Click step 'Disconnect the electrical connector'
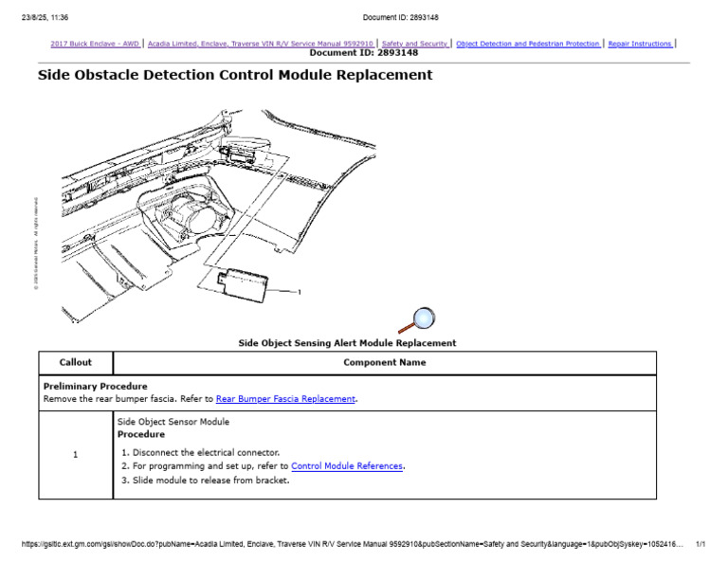 coord(206,452)
